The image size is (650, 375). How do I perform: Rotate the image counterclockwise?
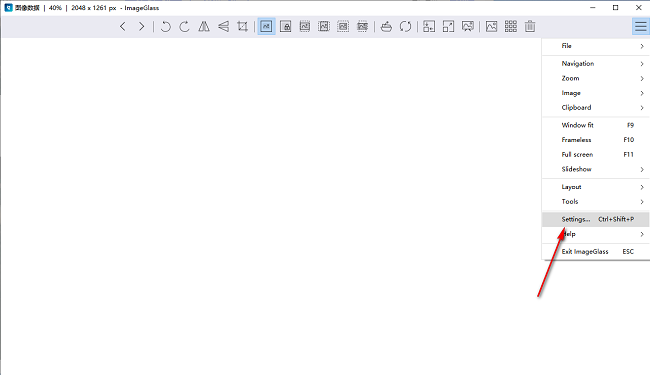click(x=165, y=27)
